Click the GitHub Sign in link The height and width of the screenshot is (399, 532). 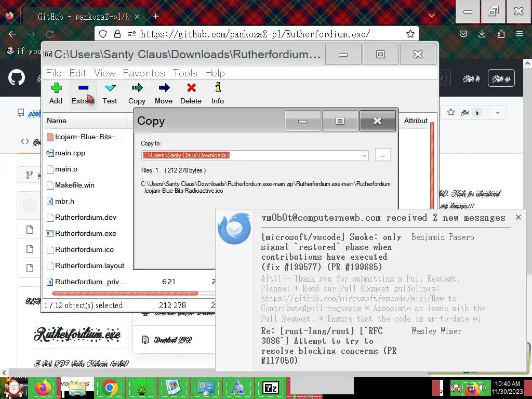pos(472,79)
